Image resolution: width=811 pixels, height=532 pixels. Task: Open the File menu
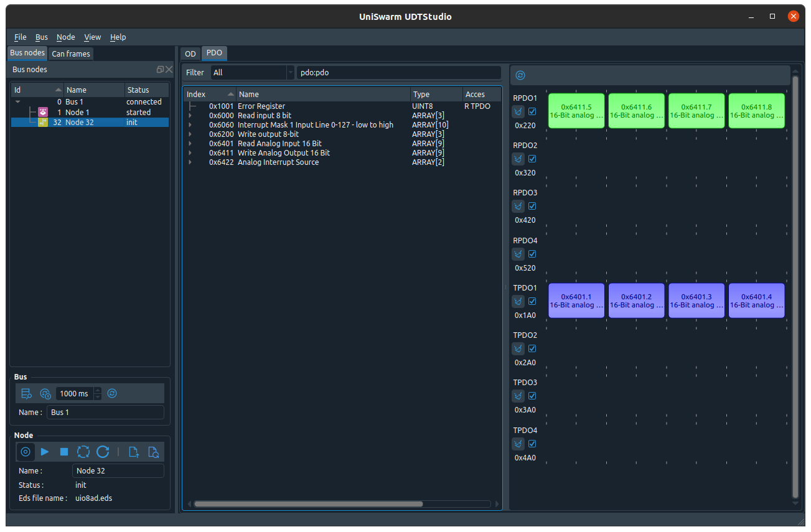tap(21, 37)
